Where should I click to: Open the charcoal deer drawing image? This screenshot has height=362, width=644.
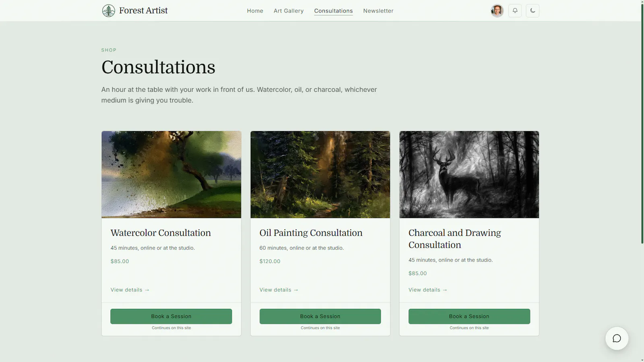pos(469,175)
